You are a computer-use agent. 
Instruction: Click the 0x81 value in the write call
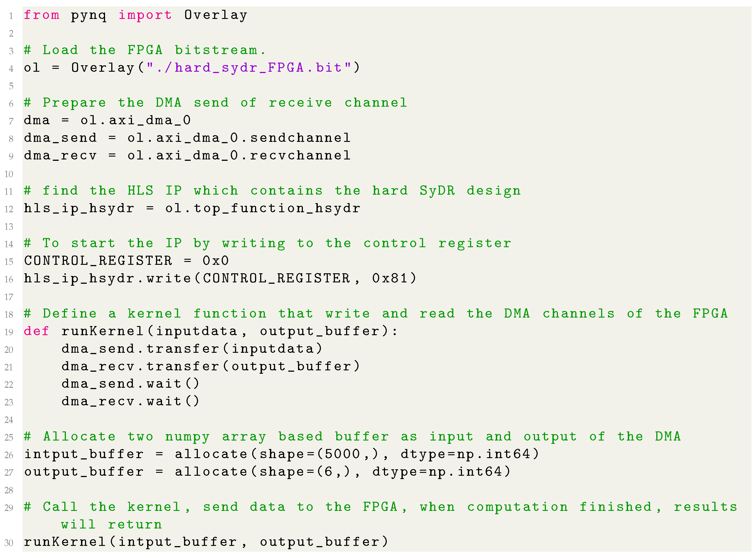(390, 279)
